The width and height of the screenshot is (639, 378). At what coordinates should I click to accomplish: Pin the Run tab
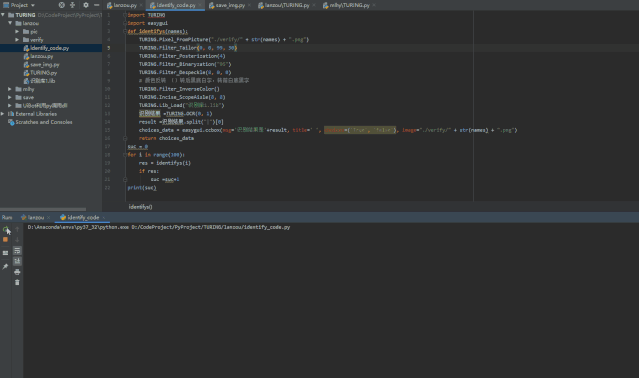(x=5, y=266)
